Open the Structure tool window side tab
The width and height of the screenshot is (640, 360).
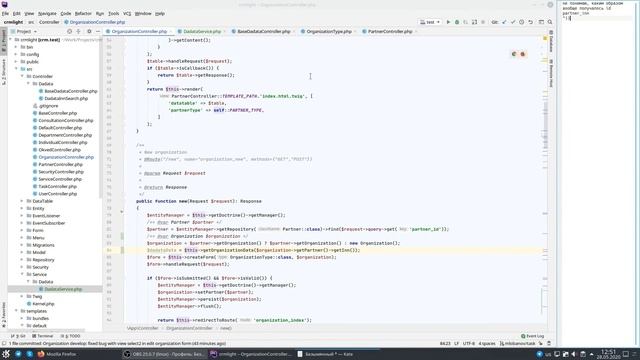(4, 72)
